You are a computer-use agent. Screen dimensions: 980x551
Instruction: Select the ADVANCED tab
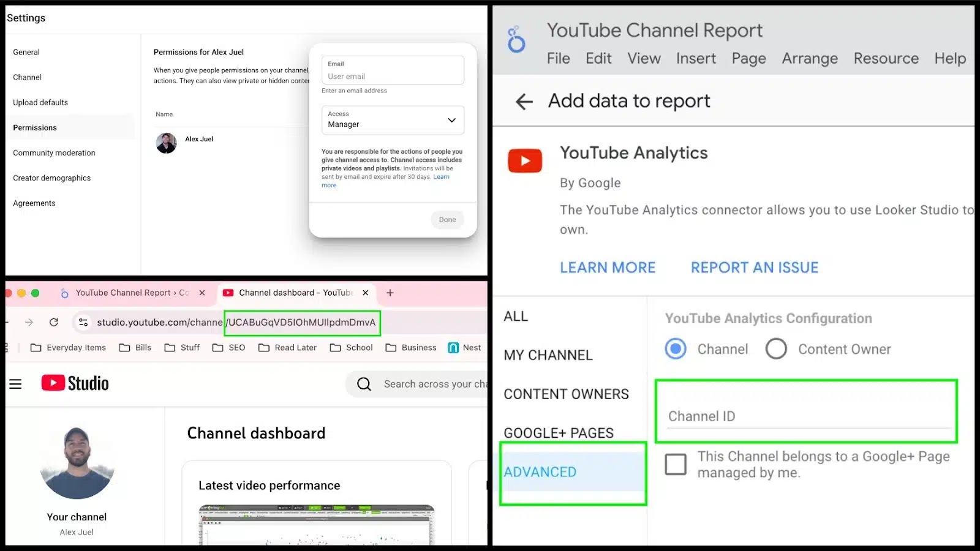coord(573,472)
